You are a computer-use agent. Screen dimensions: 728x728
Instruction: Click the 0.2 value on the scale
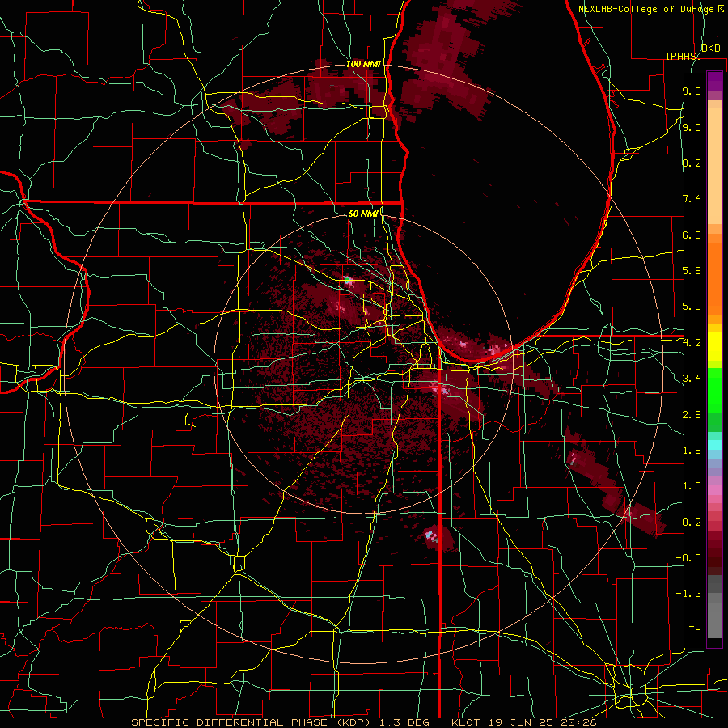click(692, 523)
